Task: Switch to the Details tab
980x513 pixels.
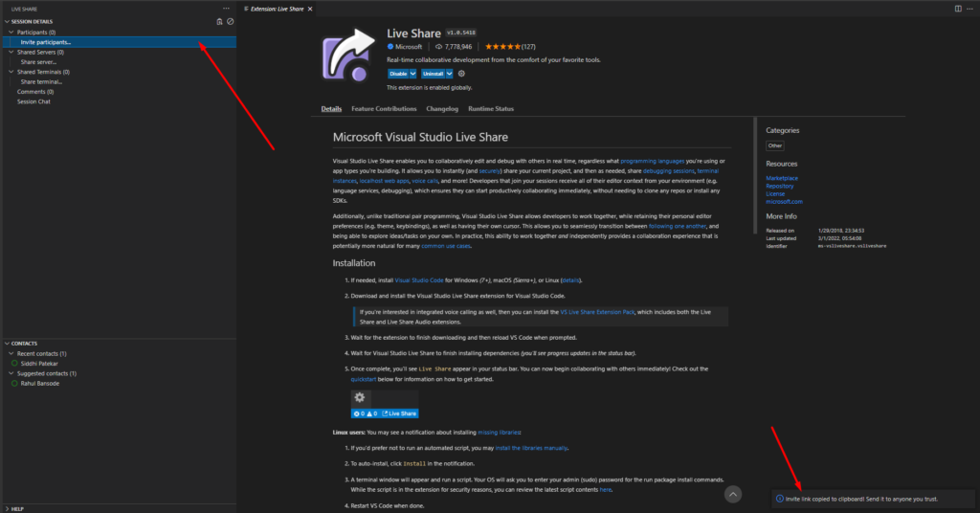Action: pos(331,109)
